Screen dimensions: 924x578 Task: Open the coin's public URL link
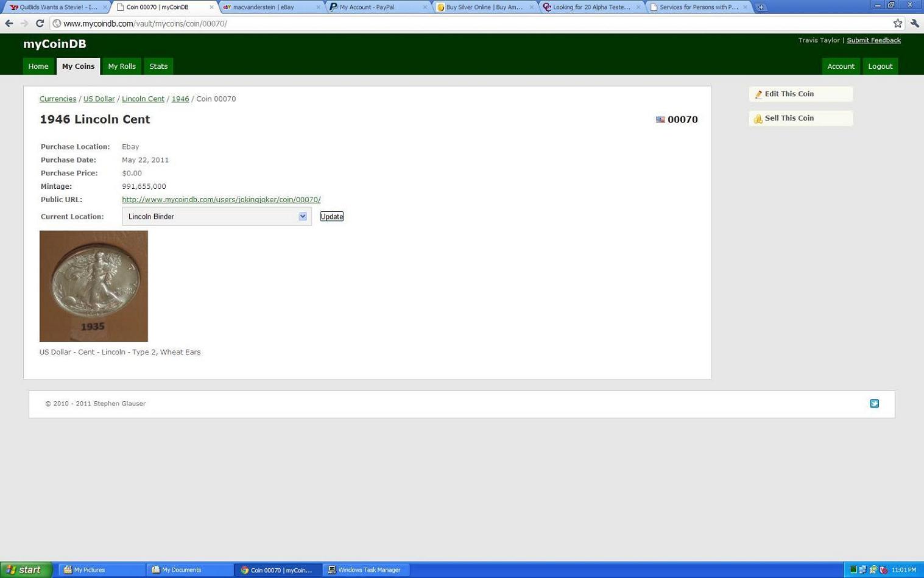pyautogui.click(x=221, y=200)
